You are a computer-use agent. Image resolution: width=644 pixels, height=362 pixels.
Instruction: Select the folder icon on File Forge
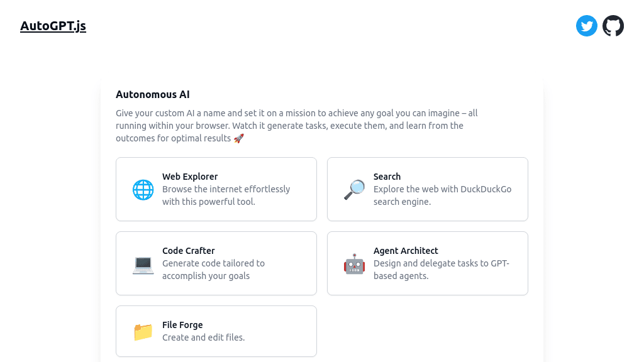pos(143,331)
